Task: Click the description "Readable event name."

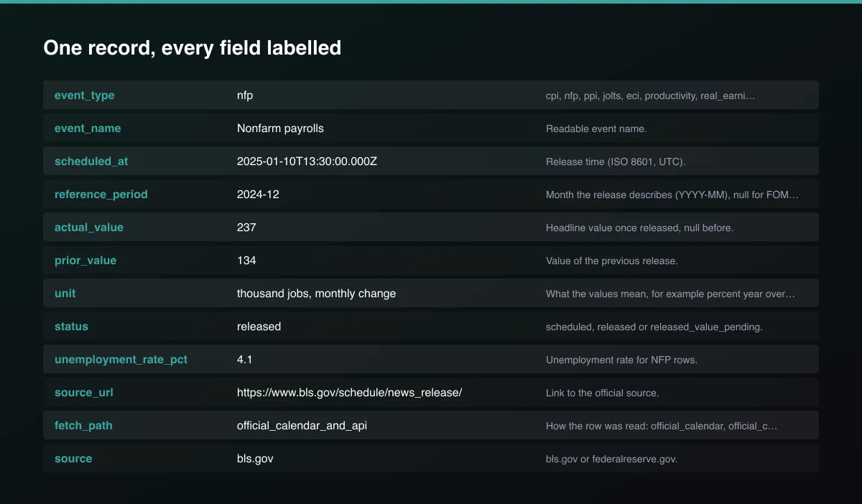Action: pos(596,129)
